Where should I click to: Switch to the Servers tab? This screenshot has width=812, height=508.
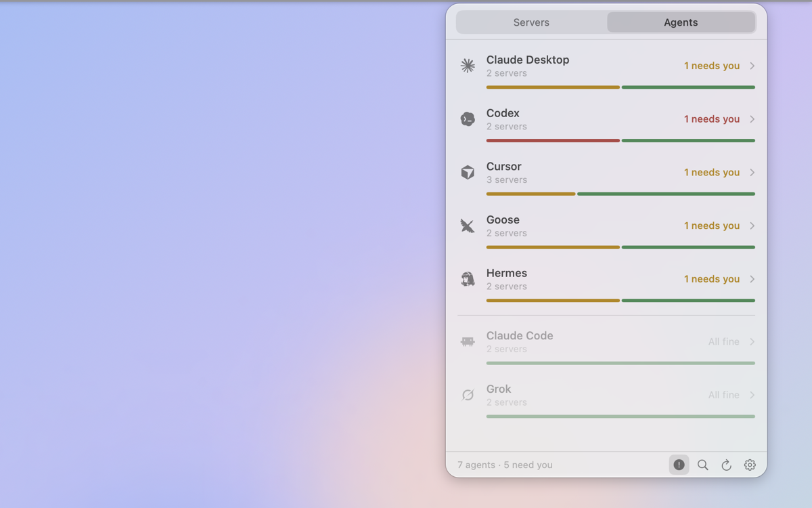click(531, 22)
